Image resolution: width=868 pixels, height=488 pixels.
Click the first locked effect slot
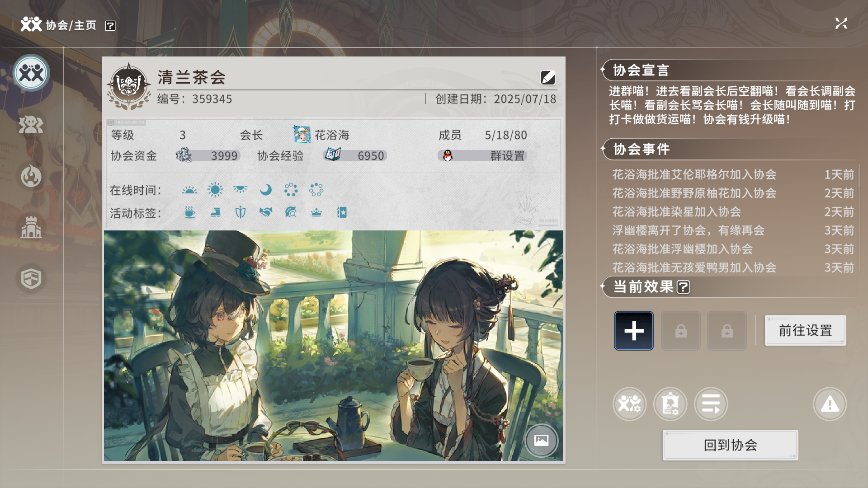681,331
